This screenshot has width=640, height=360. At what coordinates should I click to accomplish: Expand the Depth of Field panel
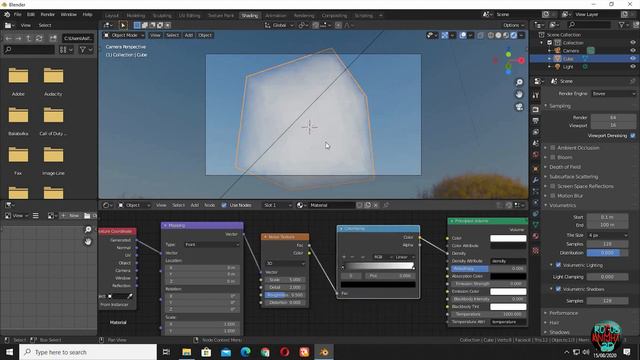click(x=564, y=167)
